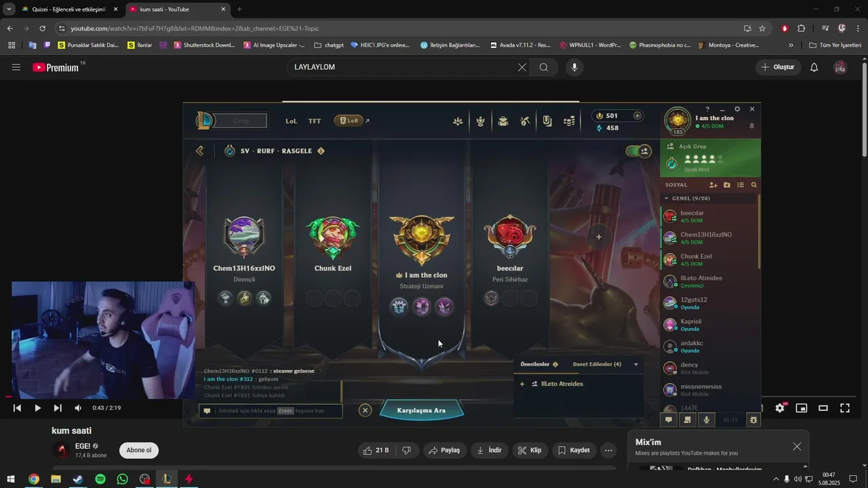
Task: Click the Karşılaşma Ara button
Action: coord(421,410)
